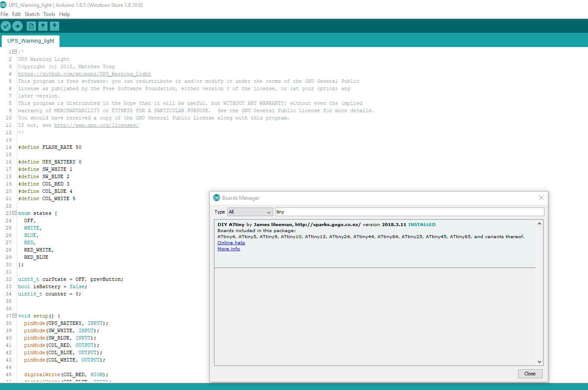Click 'pinMode(COL_WHITE, OUTPUT);' line
The image size is (588, 390).
(65, 360)
